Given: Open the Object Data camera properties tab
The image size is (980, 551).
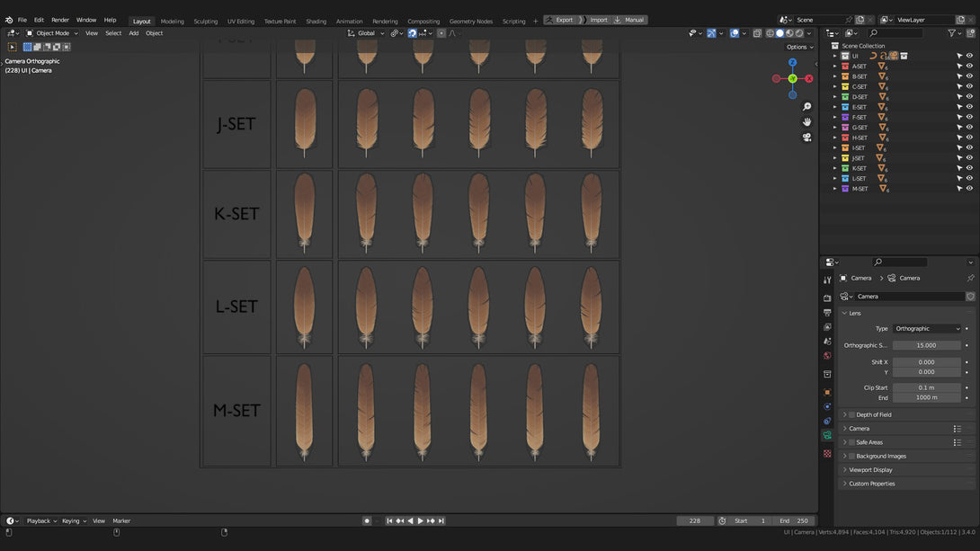Looking at the screenshot, I should 827,435.
